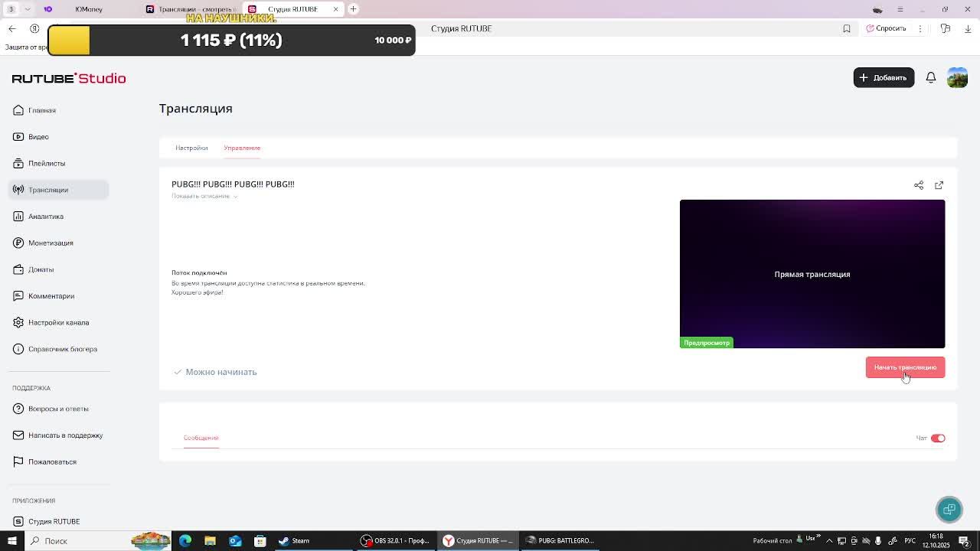
Task: Click the Предпросмотр label on the preview
Action: coord(706,343)
